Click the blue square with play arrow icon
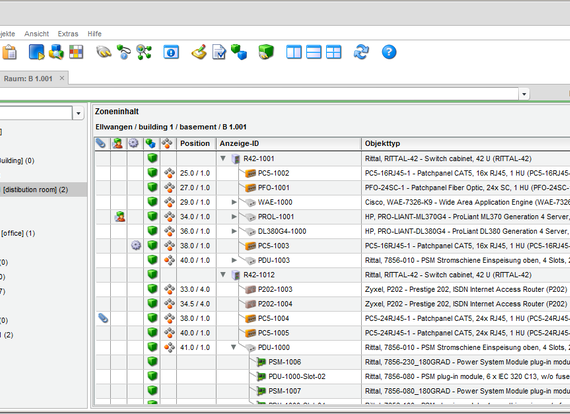The width and height of the screenshot is (570, 414). click(36, 52)
